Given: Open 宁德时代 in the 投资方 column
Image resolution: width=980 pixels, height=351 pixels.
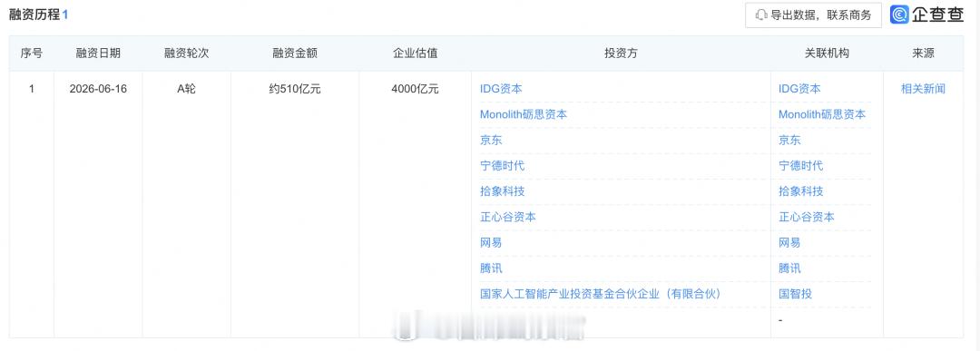Looking at the screenshot, I should 502,165.
